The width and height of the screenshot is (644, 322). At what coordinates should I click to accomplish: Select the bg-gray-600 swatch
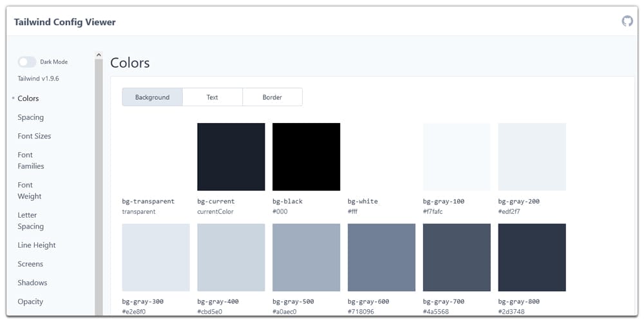(x=381, y=258)
